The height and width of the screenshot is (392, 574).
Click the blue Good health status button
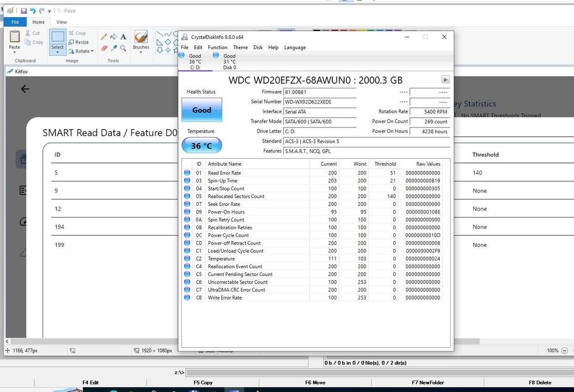(x=201, y=110)
